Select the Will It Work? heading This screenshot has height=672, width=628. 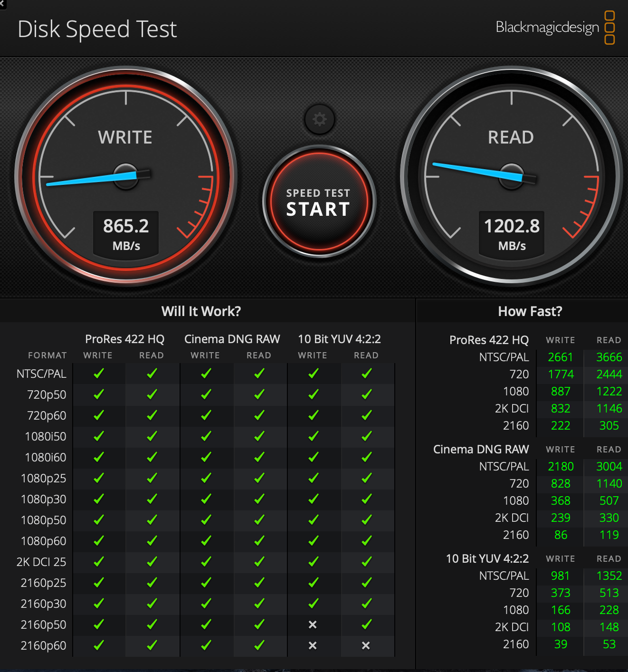coord(201,311)
